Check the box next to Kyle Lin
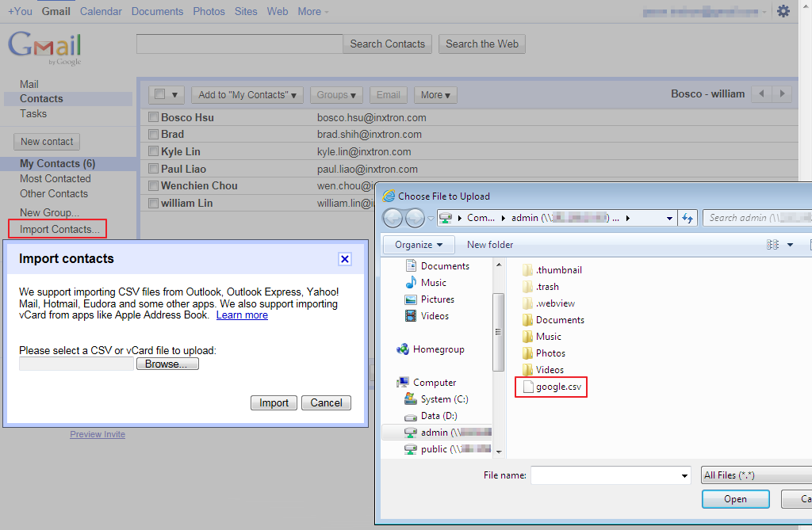 (154, 151)
